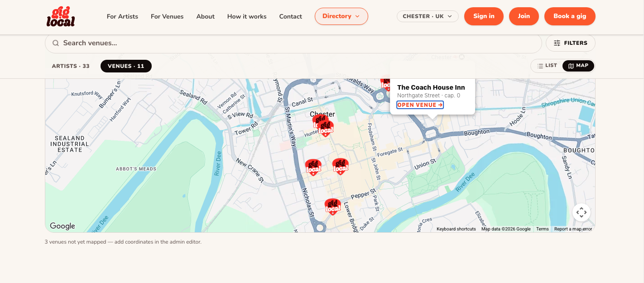
Task: Follow the Open Venue link
Action: pyautogui.click(x=420, y=105)
